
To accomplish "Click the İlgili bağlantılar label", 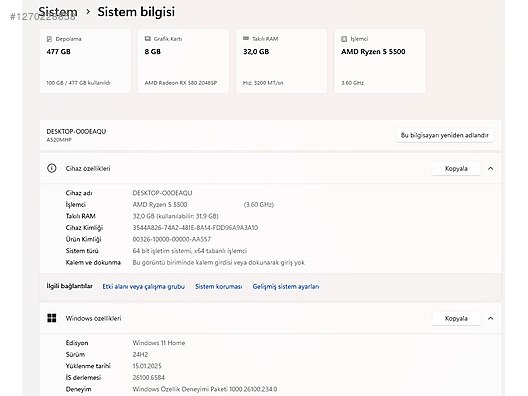I will click(x=69, y=286).
